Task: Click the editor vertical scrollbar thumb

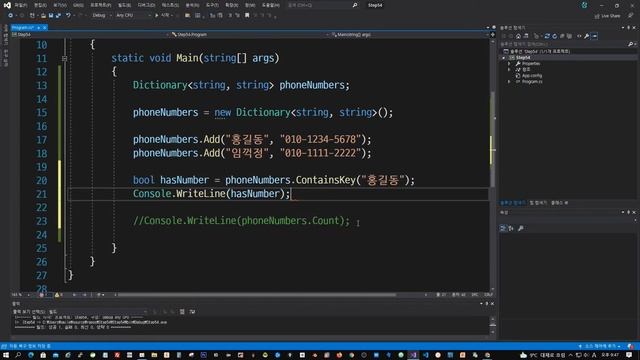Action: 493,139
